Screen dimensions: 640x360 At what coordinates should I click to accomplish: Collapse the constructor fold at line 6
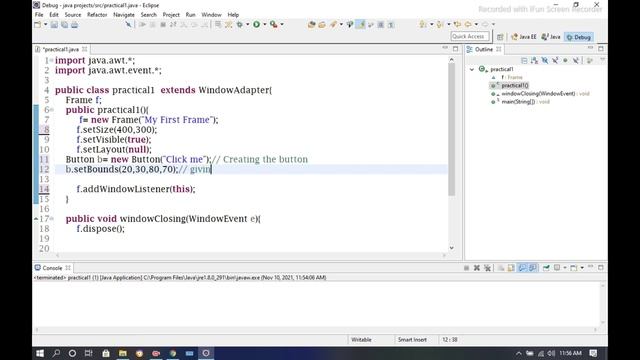[x=51, y=110]
